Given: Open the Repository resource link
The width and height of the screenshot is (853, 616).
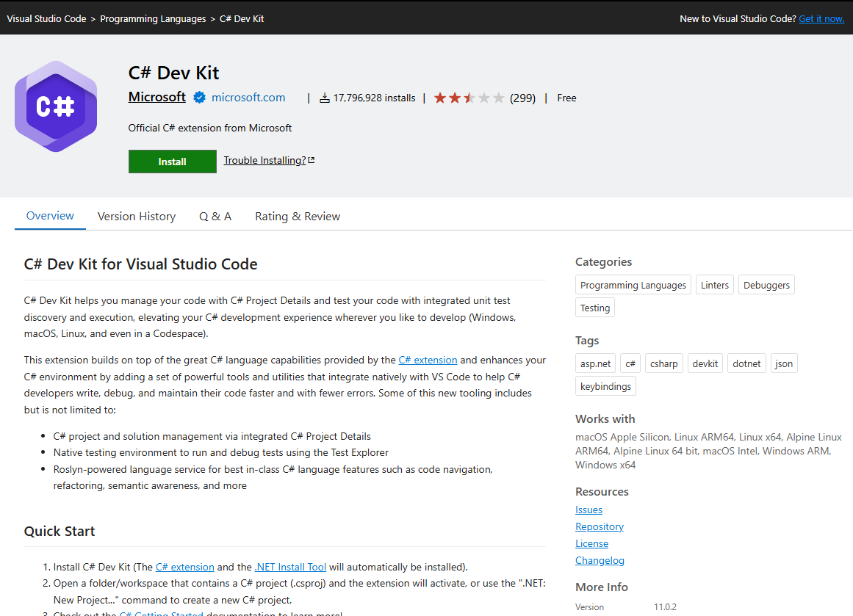Looking at the screenshot, I should [x=600, y=527].
